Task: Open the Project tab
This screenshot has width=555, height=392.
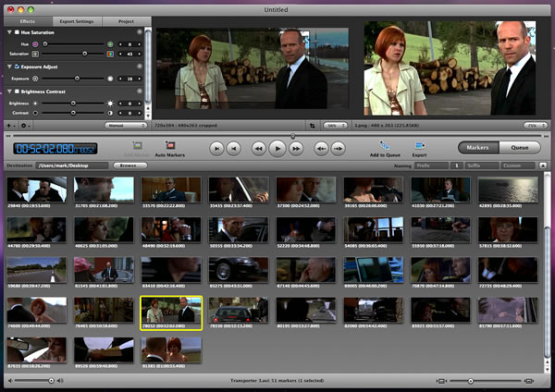Action: click(x=127, y=21)
